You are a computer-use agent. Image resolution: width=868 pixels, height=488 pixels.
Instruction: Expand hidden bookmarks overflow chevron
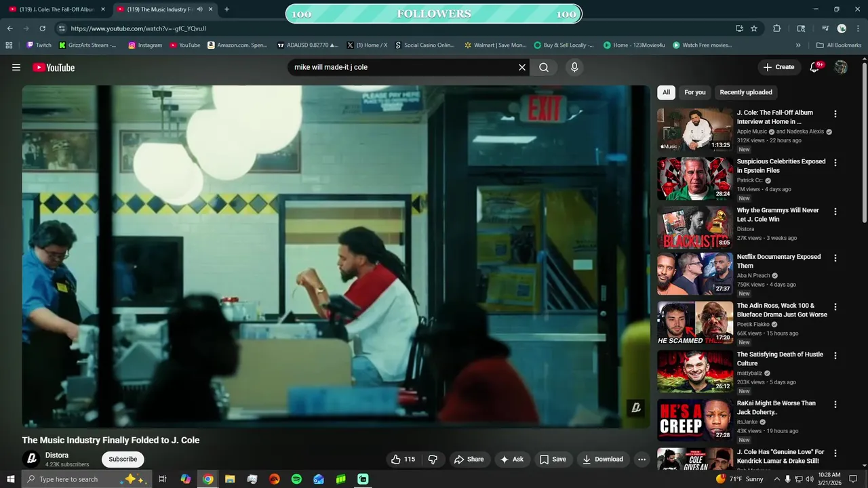pos(798,45)
